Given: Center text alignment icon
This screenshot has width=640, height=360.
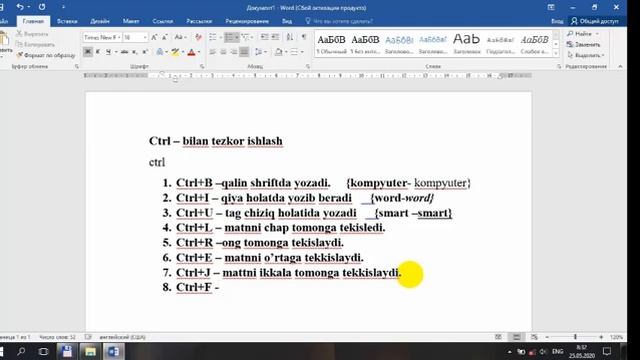Looking at the screenshot, I should [223, 52].
